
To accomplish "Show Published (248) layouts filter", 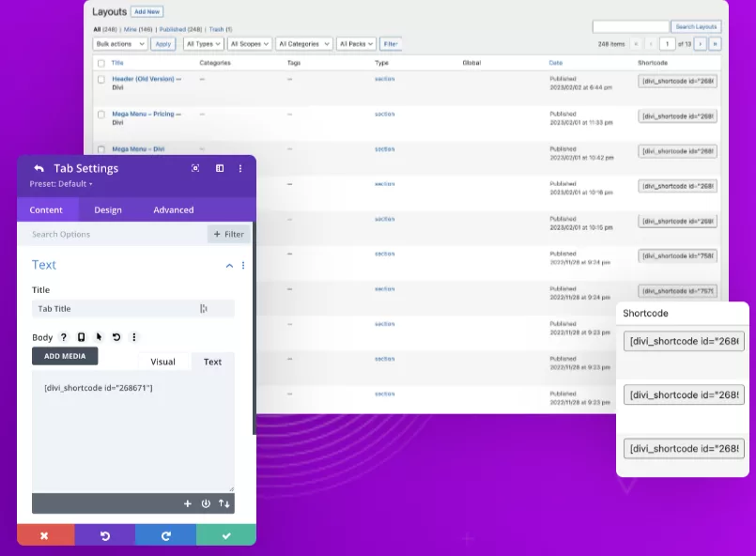I will click(x=181, y=29).
